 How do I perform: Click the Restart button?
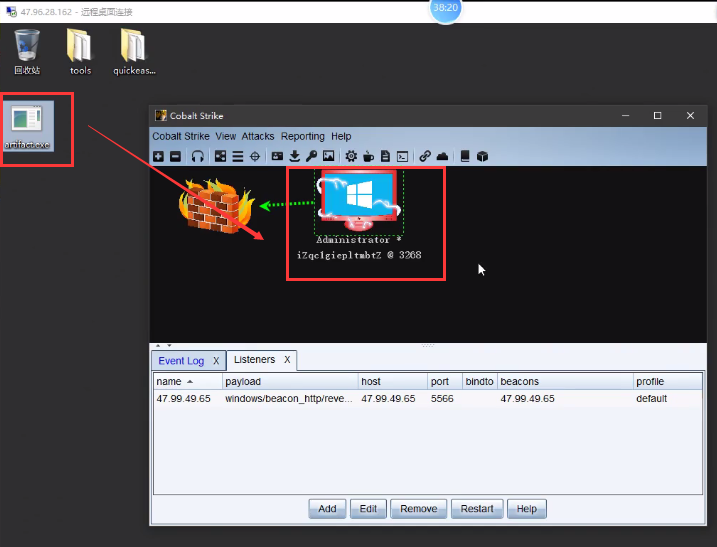pyautogui.click(x=477, y=508)
